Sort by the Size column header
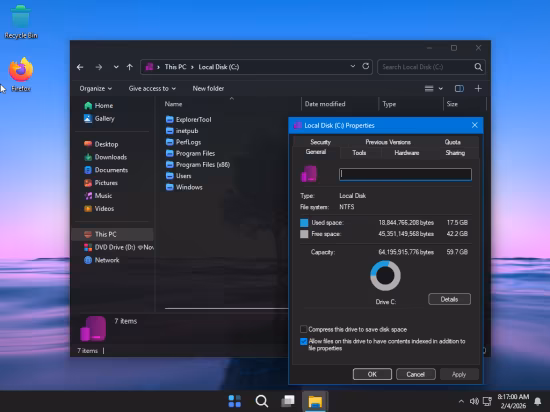The image size is (550, 412). (452, 104)
